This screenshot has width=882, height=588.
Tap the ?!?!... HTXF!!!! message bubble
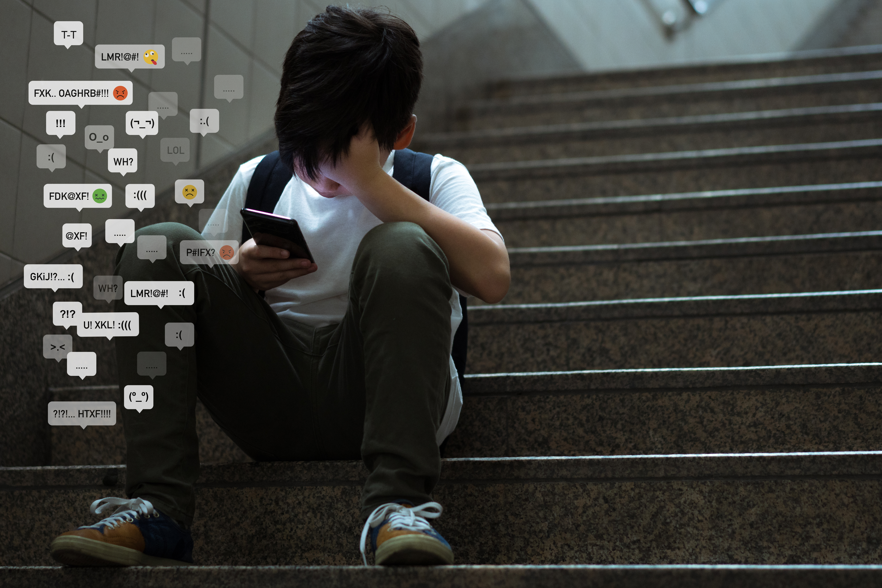pos(82,414)
